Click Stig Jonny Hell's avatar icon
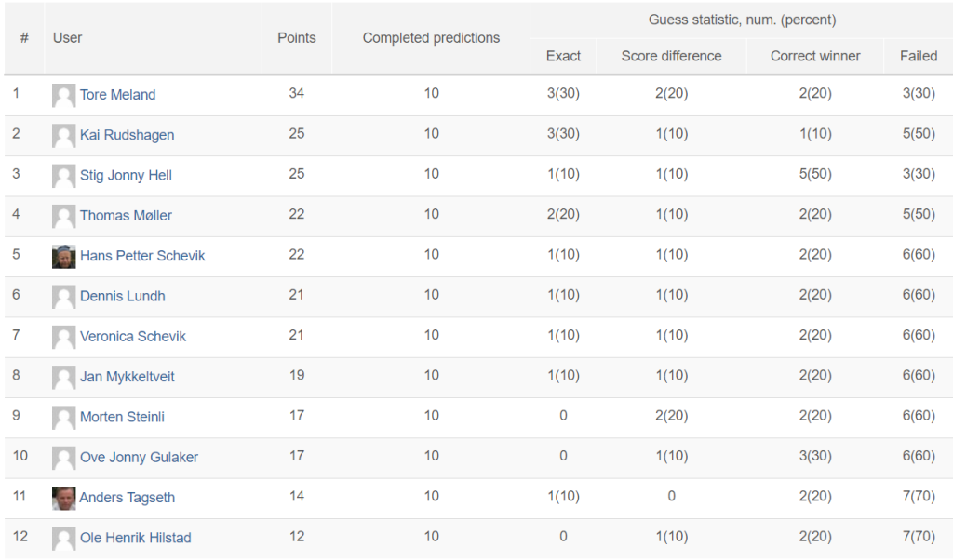953x560 pixels. (x=63, y=176)
